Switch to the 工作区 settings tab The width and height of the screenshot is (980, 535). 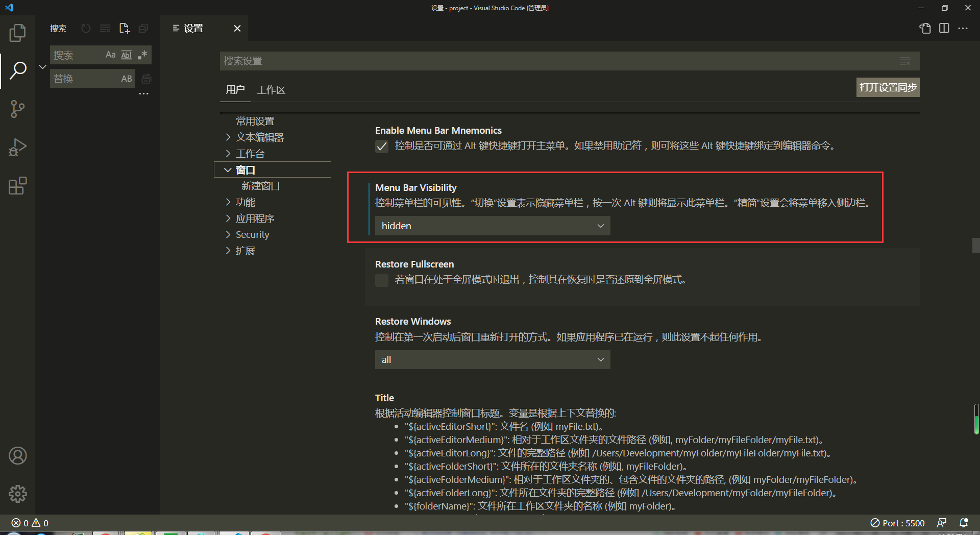pyautogui.click(x=271, y=90)
